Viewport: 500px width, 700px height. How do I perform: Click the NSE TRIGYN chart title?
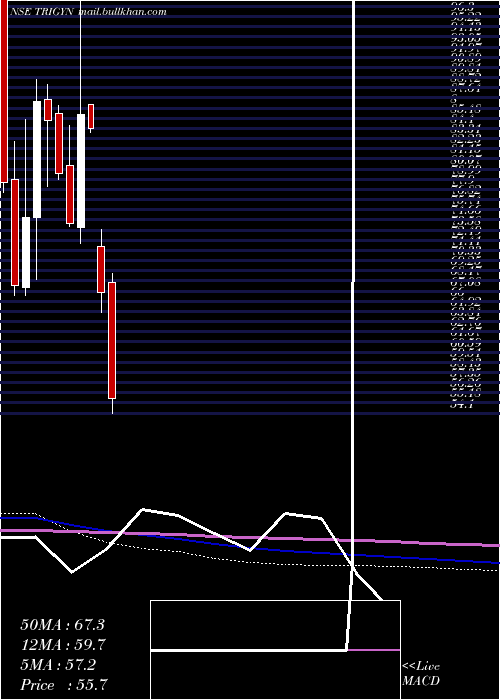42,12
